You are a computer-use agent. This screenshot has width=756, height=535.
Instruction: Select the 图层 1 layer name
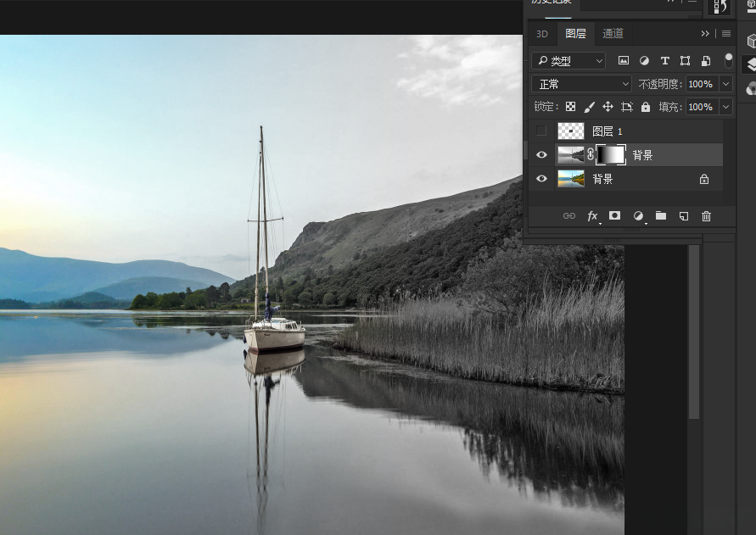(607, 131)
